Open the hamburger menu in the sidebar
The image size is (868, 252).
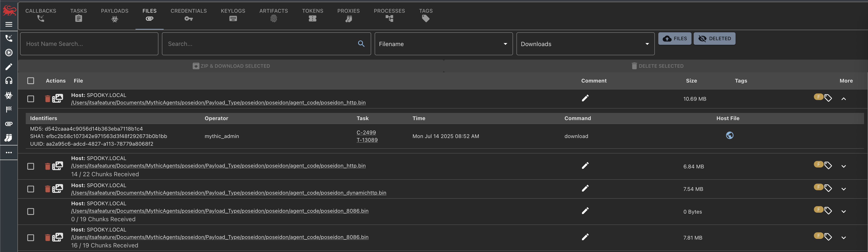[9, 24]
